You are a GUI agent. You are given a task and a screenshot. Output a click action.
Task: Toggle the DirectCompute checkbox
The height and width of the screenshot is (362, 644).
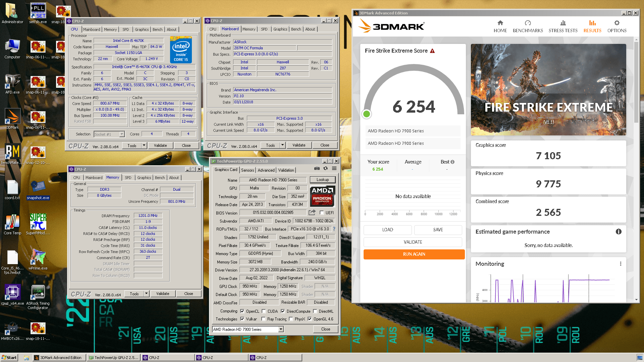pyautogui.click(x=283, y=311)
